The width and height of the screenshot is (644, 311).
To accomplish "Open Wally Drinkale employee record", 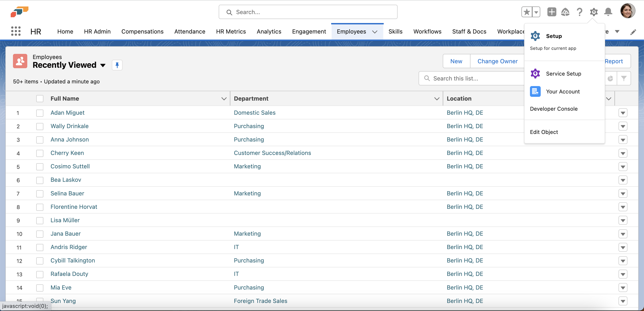I will click(70, 126).
